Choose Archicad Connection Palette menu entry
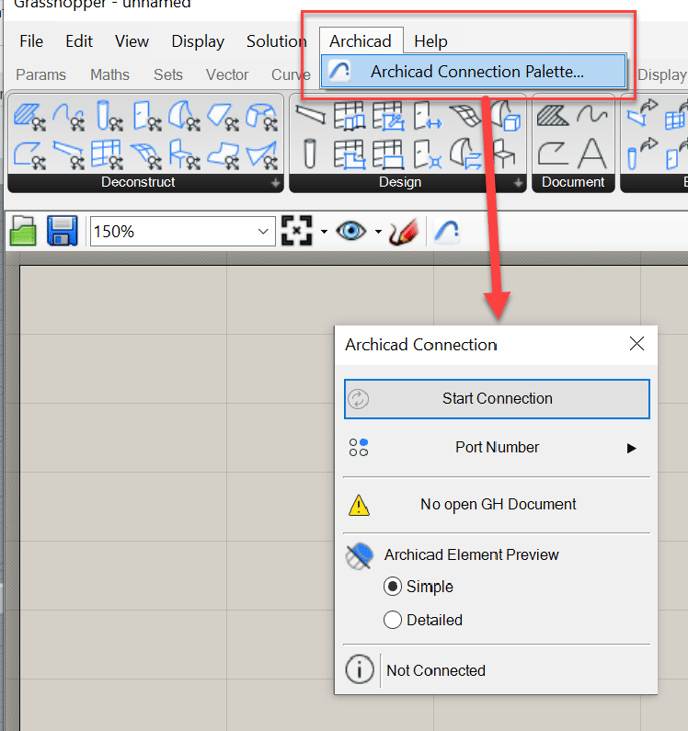Screen dimensions: 688x731 (x=473, y=71)
